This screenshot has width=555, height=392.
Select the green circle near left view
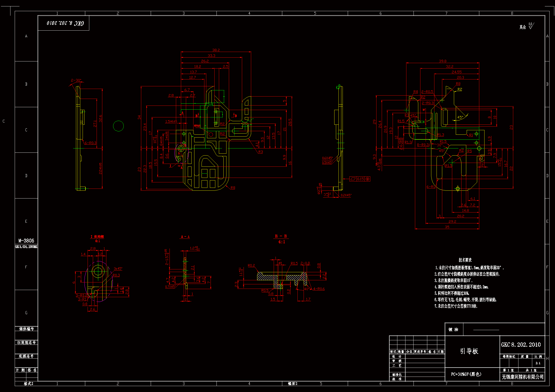pyautogui.click(x=118, y=126)
